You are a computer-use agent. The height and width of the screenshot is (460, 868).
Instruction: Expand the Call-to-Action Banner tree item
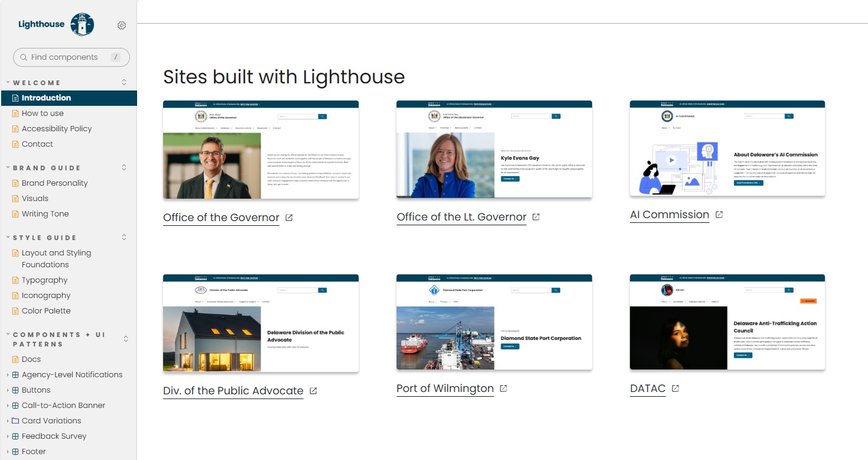point(8,406)
